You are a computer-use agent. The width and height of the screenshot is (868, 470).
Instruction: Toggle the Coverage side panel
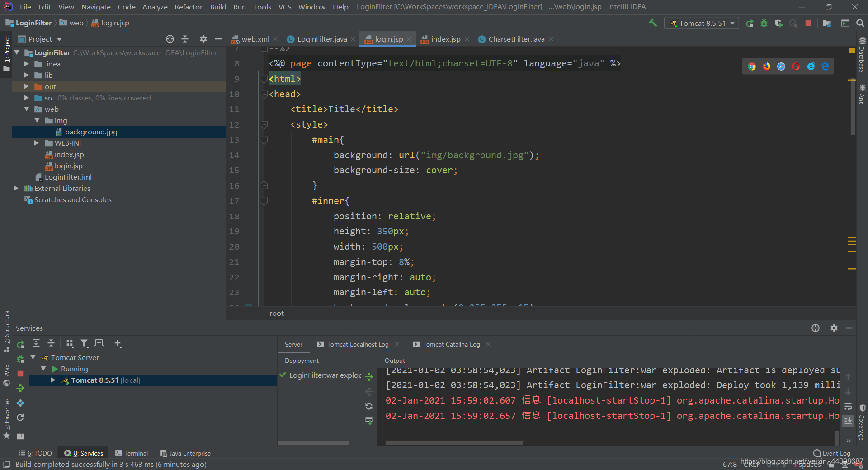point(862,423)
